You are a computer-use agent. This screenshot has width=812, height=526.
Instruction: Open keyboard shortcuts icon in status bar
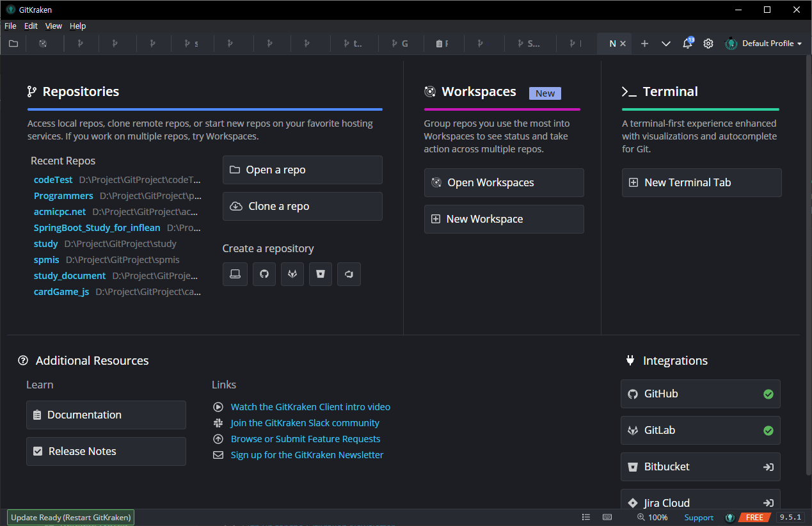point(607,517)
